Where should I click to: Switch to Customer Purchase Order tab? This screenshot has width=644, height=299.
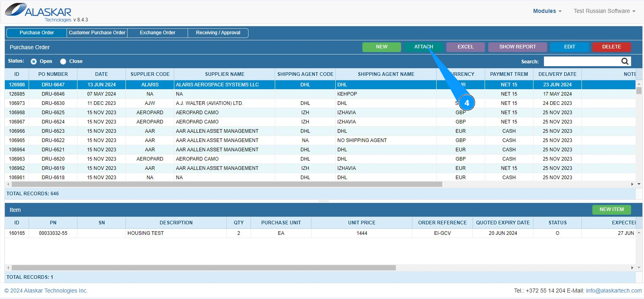(97, 33)
